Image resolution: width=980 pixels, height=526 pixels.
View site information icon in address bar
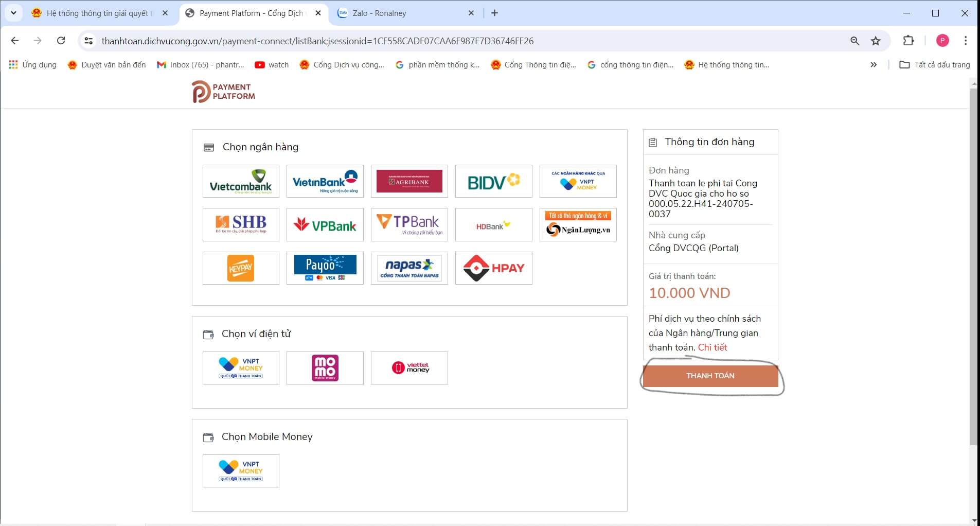coord(88,41)
